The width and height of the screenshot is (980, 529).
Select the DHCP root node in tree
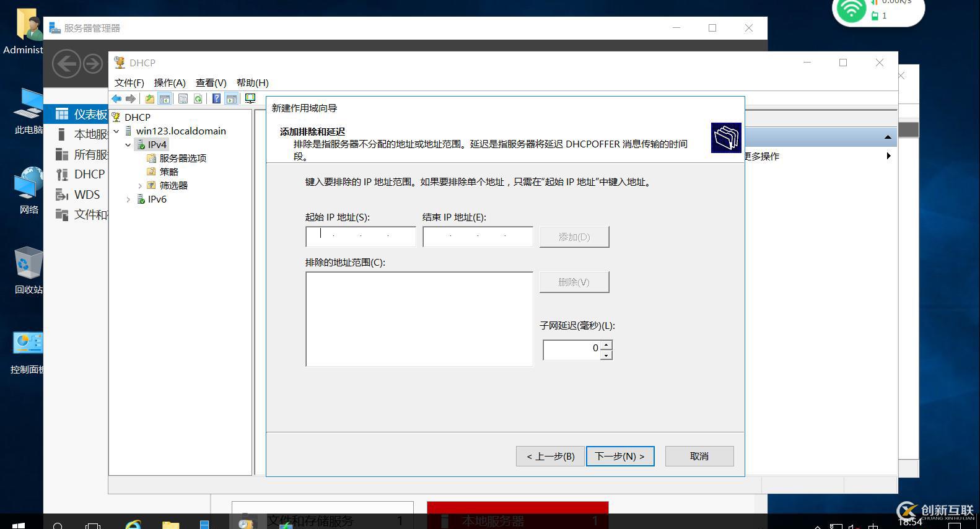coord(137,117)
